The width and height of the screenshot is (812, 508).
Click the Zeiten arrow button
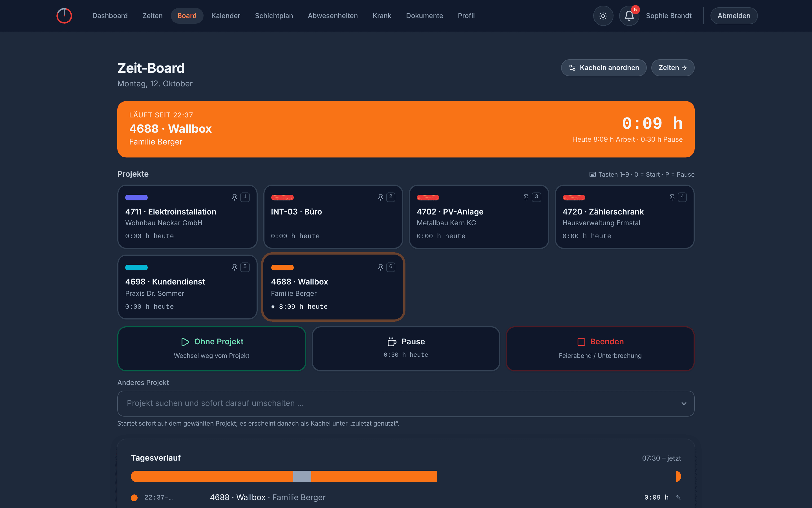click(x=672, y=68)
